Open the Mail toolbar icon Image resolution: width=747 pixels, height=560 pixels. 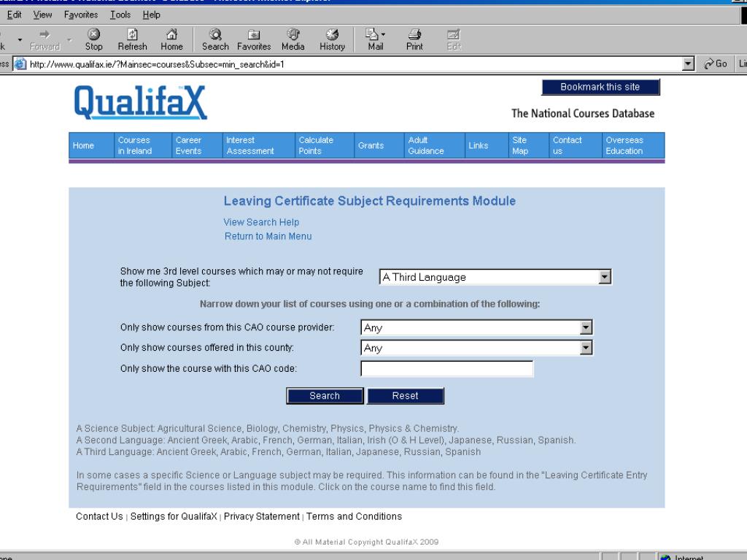coord(376,39)
